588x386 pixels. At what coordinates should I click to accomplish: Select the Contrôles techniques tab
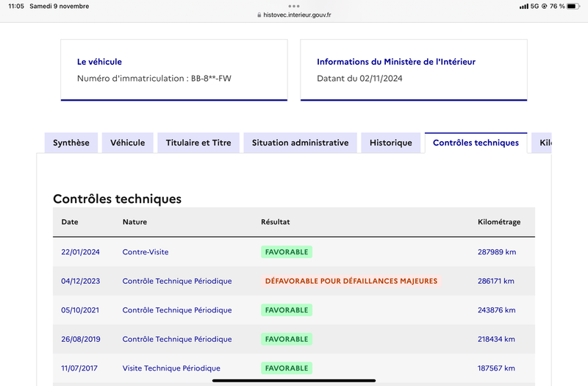[476, 143]
